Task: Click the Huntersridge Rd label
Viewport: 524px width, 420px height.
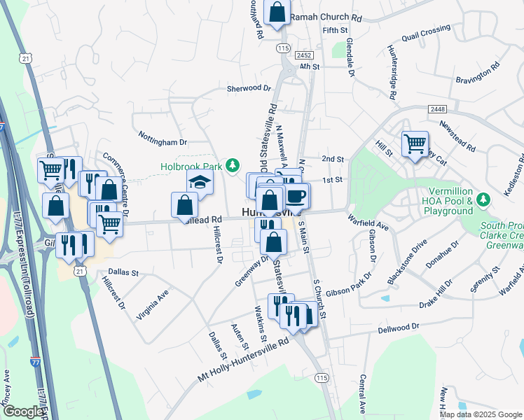Action: coord(392,72)
